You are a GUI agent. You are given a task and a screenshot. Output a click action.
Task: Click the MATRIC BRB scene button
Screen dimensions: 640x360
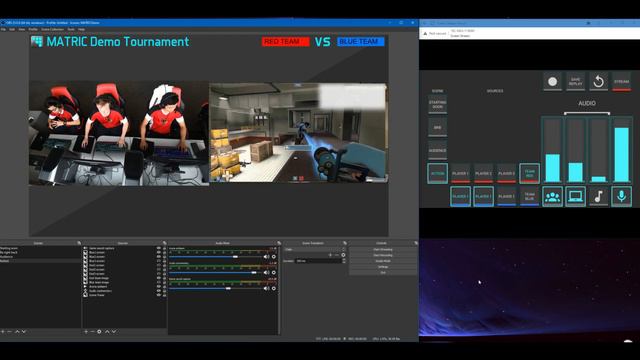click(x=438, y=127)
